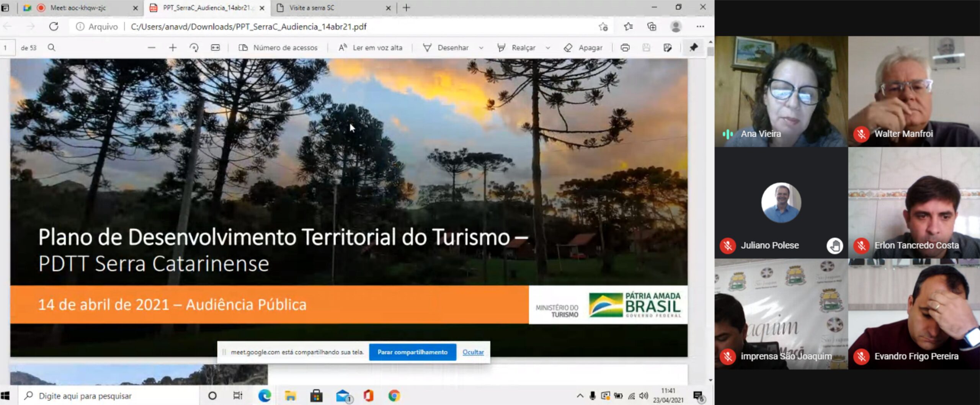Viewport: 980px width, 405px height.
Task: Unpin the PDF toolbar pin icon
Action: coord(693,48)
